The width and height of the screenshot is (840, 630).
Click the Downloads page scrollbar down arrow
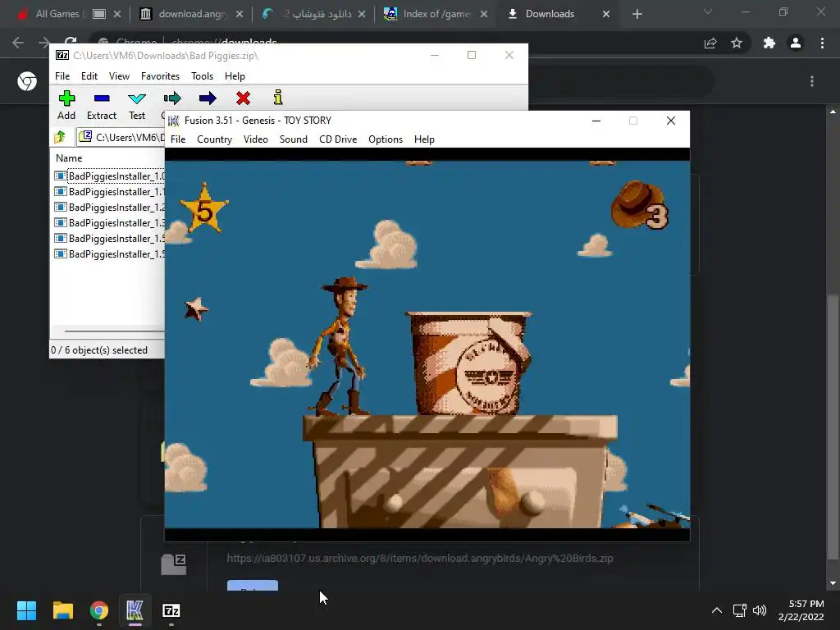tap(833, 583)
